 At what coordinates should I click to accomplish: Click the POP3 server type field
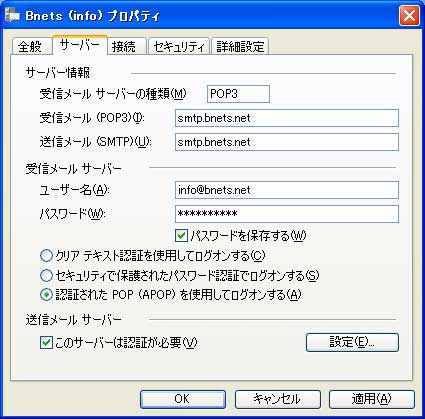[x=238, y=94]
